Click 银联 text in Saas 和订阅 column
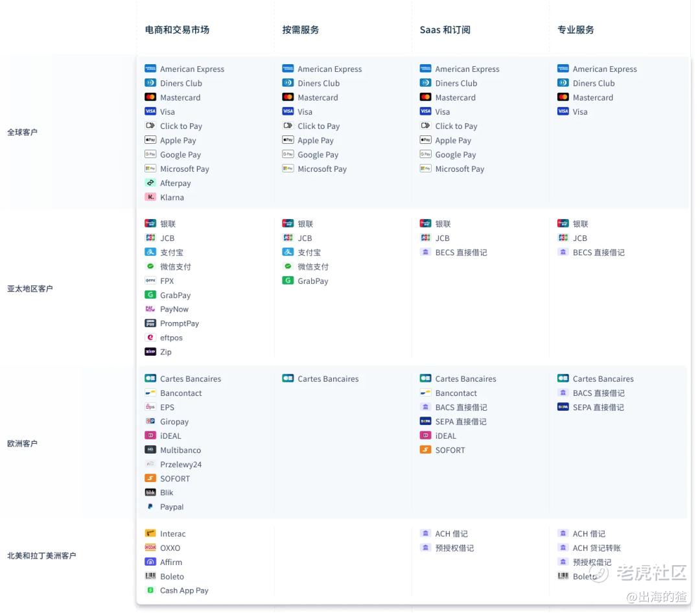The image size is (700, 613). [x=443, y=224]
